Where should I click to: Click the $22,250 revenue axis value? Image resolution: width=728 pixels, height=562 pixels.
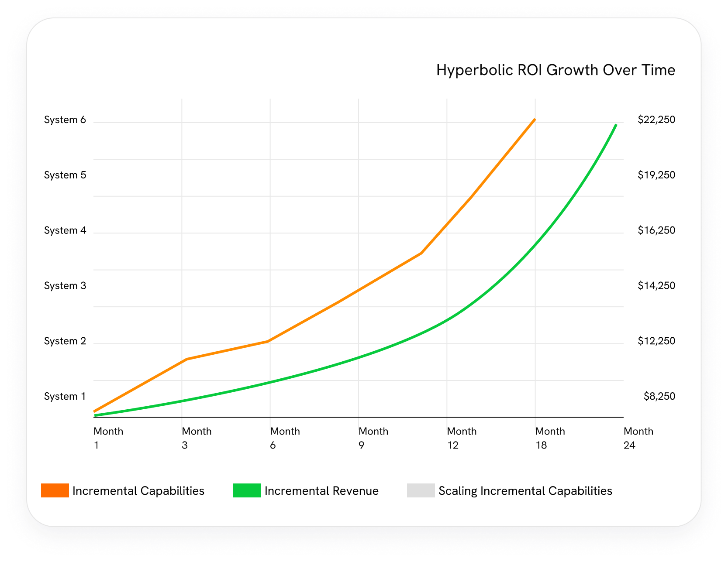pyautogui.click(x=656, y=120)
